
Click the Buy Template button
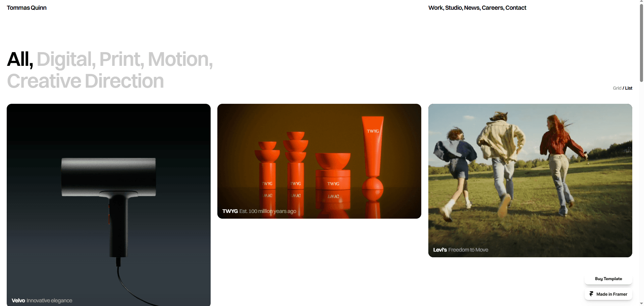608,279
